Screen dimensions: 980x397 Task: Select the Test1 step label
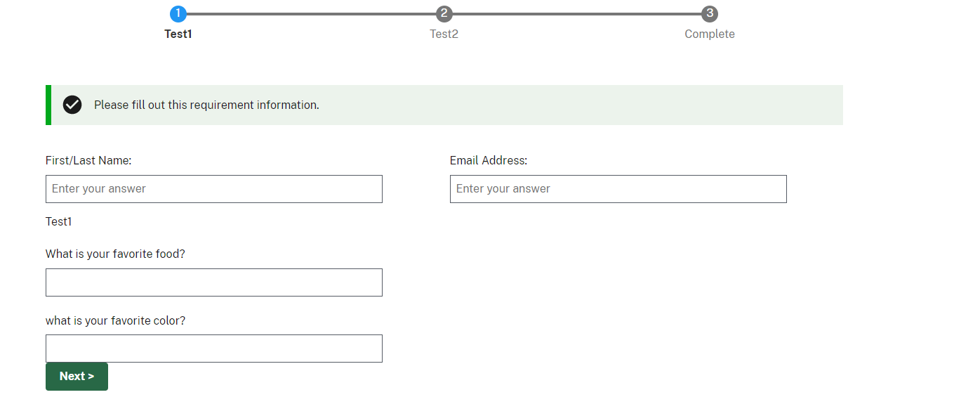178,34
